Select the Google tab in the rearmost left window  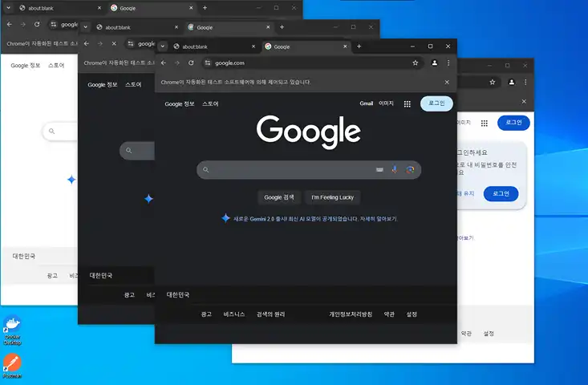[x=152, y=8]
